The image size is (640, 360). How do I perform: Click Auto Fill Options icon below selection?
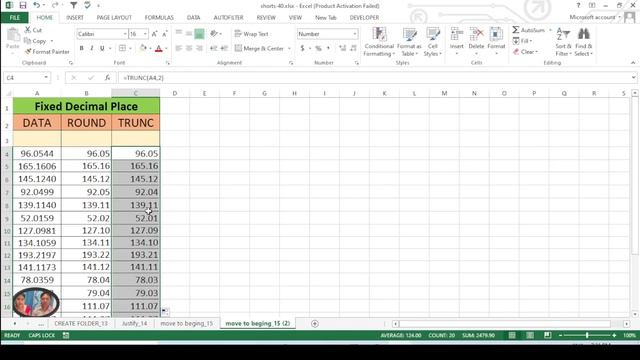pyautogui.click(x=164, y=312)
